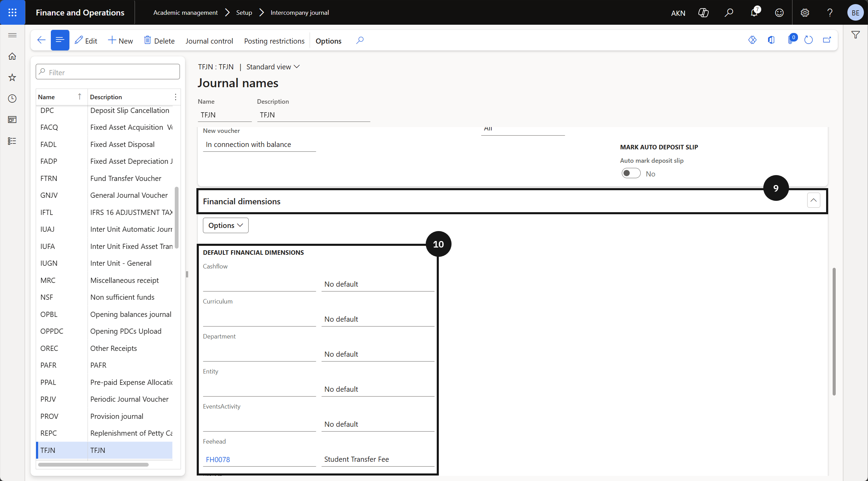Open user profile BE avatar
The image size is (868, 481).
855,13
